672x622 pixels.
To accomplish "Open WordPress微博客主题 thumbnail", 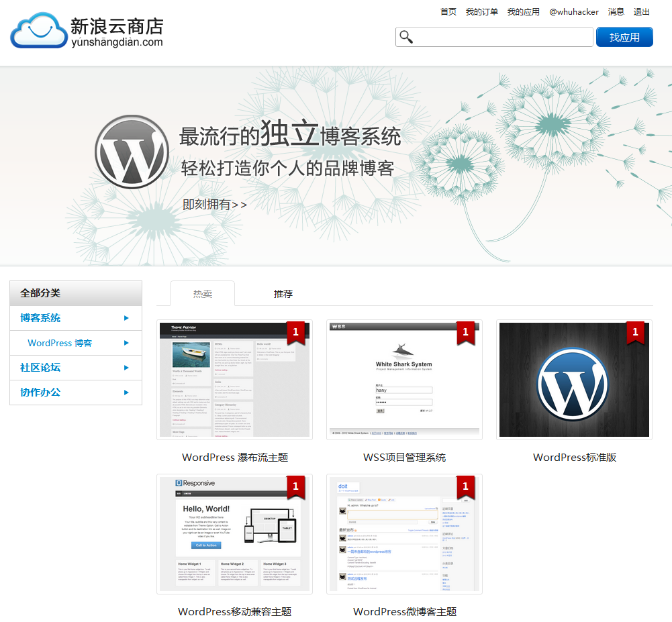I will pyautogui.click(x=404, y=533).
